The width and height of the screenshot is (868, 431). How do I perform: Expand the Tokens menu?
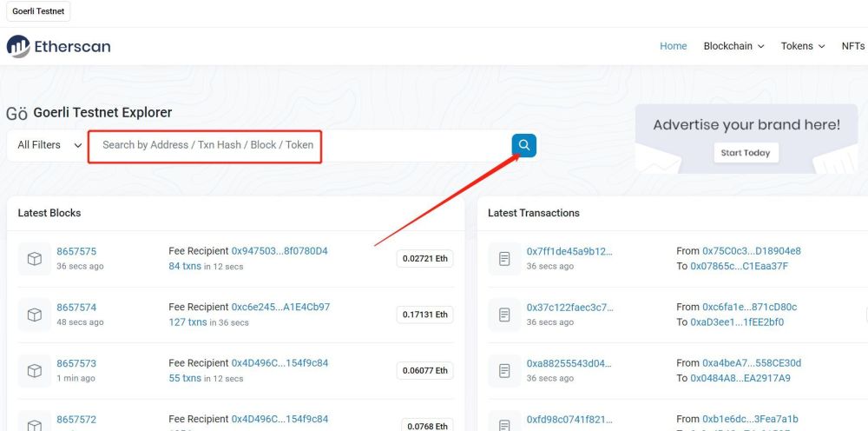point(803,47)
